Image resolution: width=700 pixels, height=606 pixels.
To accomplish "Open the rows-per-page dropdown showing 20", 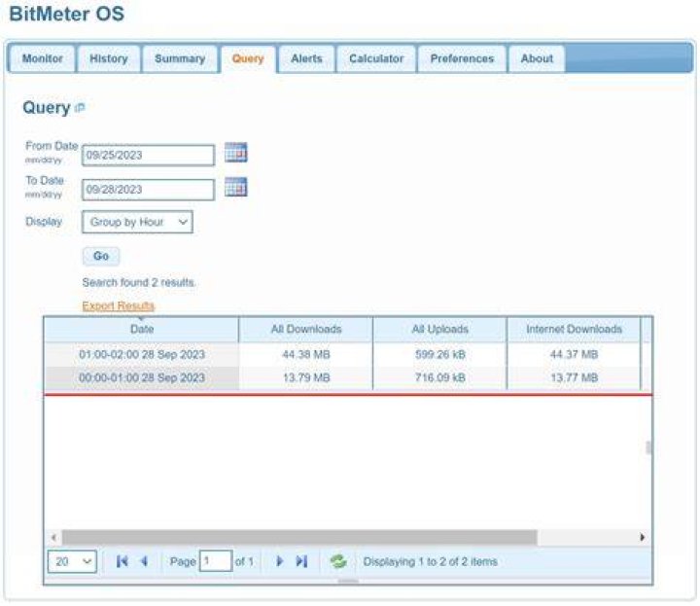I will [x=72, y=561].
